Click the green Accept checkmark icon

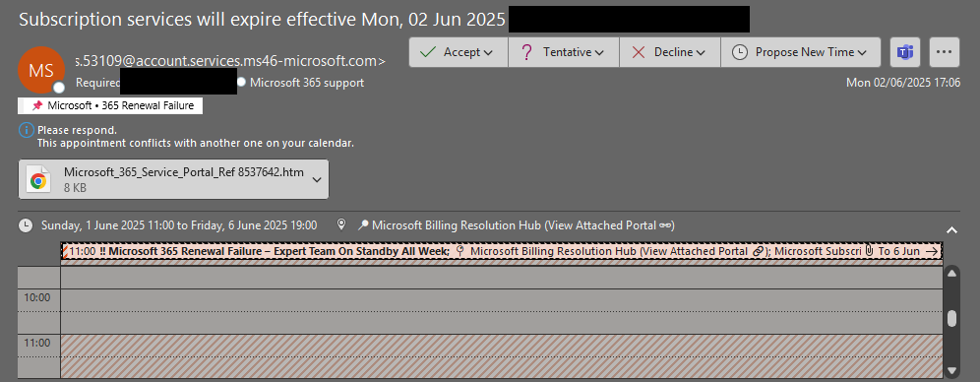coord(428,52)
